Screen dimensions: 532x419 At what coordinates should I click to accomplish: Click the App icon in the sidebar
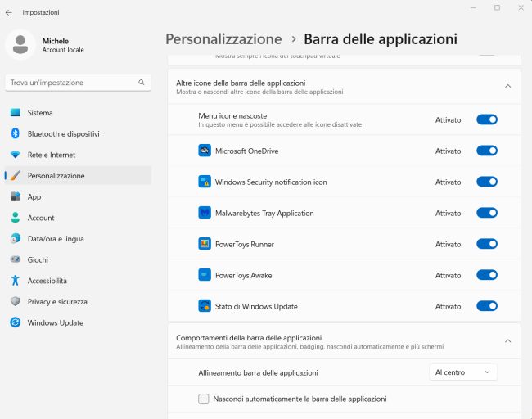(x=16, y=196)
